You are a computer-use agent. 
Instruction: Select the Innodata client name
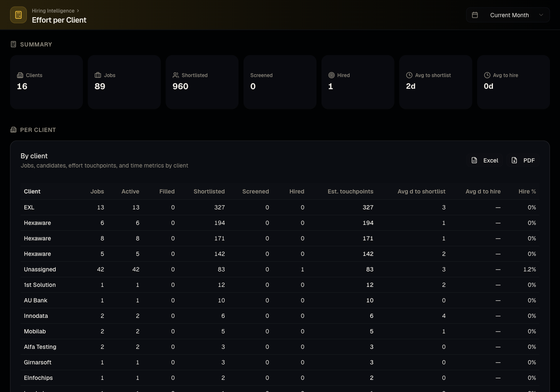click(36, 316)
